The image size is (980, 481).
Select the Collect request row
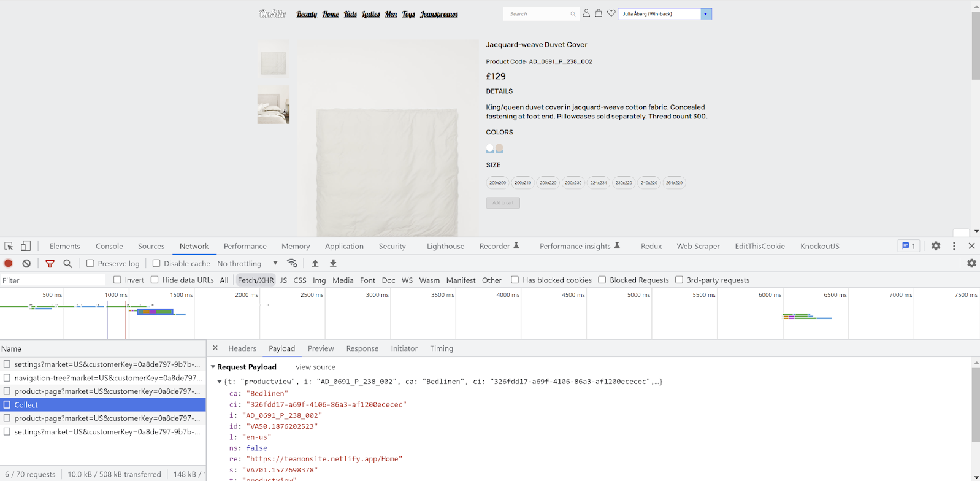(103, 405)
